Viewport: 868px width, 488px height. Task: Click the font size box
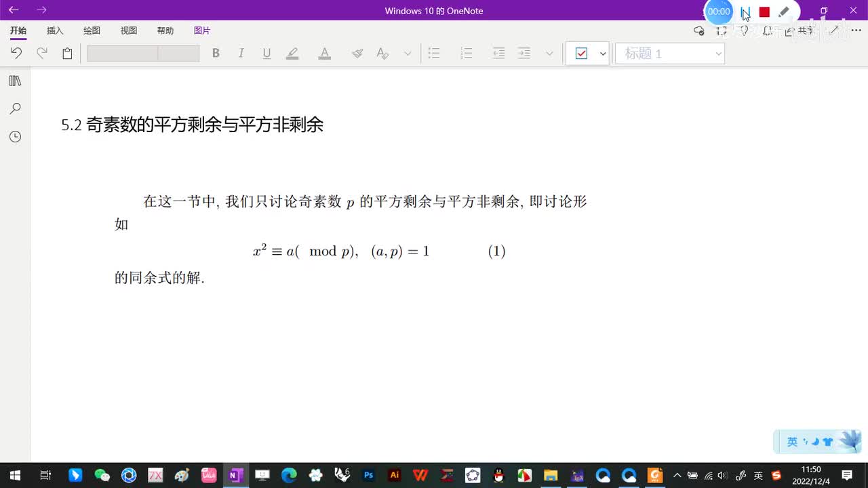(179, 53)
